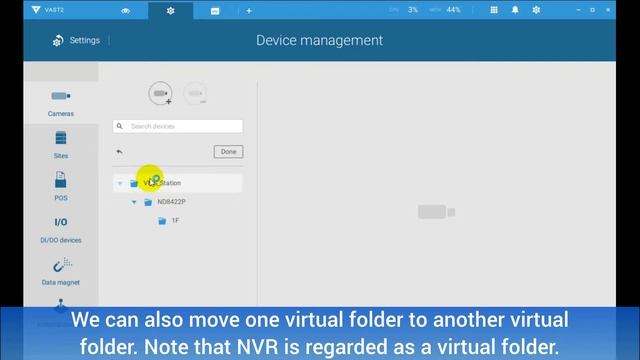This screenshot has height=360, width=640.
Task: Open the third tab next to settings
Action: point(215,11)
